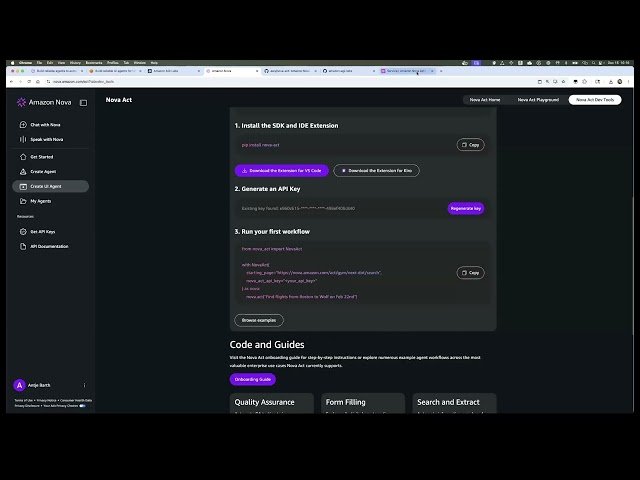Open the Form Filling card
640x480 pixels.
click(363, 403)
